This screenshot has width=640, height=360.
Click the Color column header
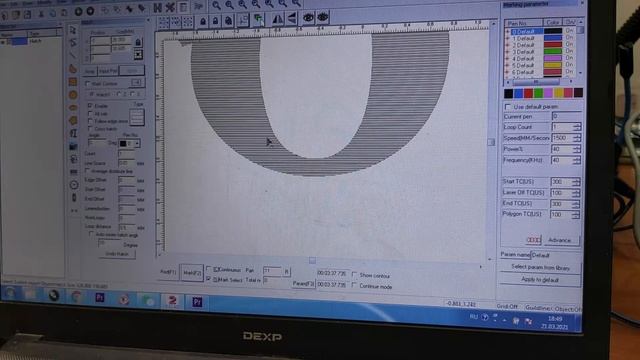coord(552,22)
